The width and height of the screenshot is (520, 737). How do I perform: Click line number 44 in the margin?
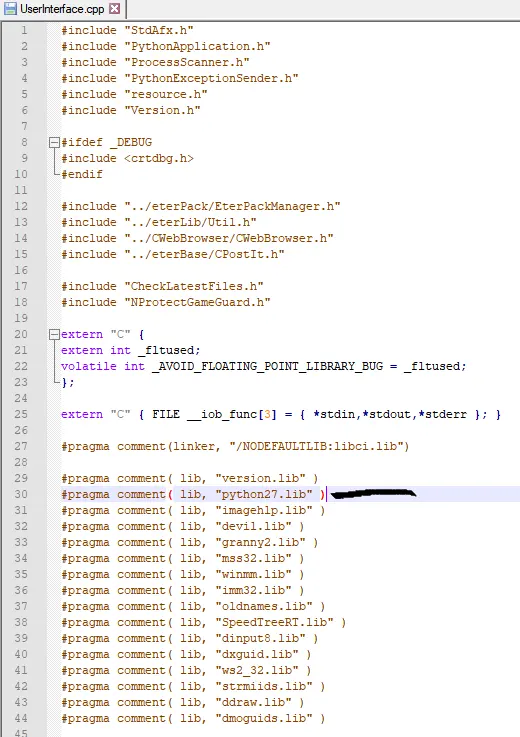(21, 719)
